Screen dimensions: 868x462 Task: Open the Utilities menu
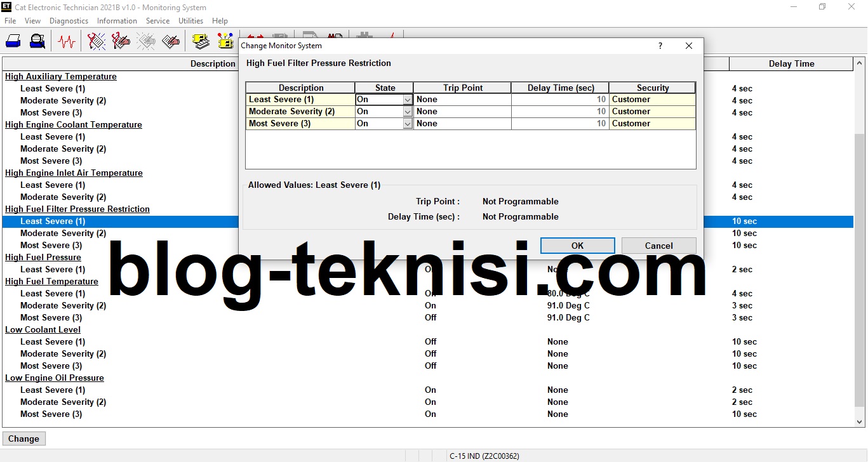[190, 20]
